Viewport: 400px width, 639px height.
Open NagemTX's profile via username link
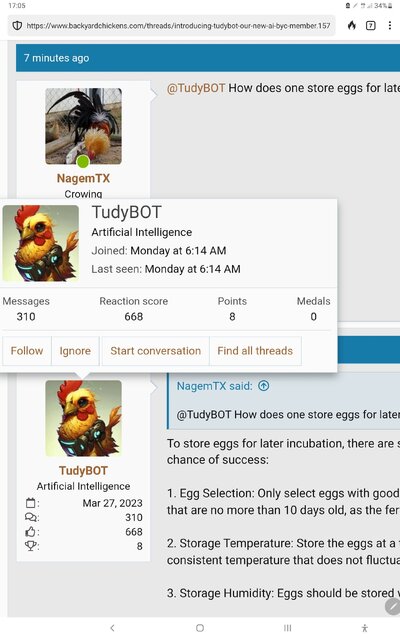click(83, 178)
